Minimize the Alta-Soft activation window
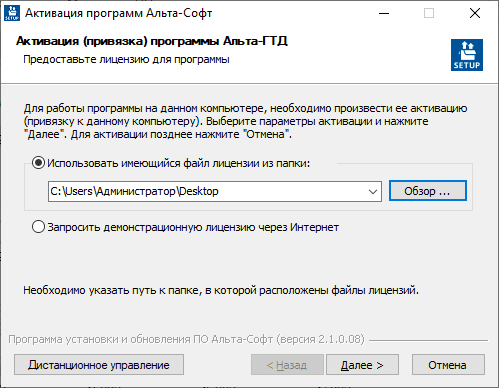The width and height of the screenshot is (499, 388). (x=384, y=13)
